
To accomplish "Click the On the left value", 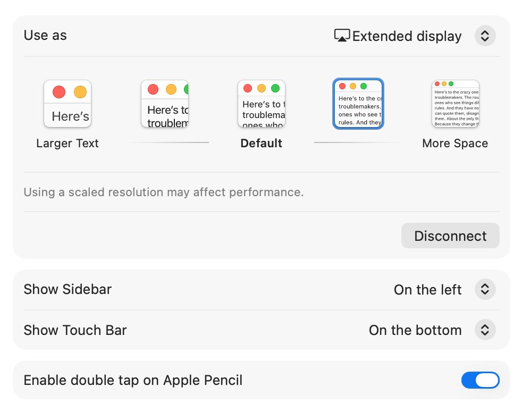I will pyautogui.click(x=427, y=289).
